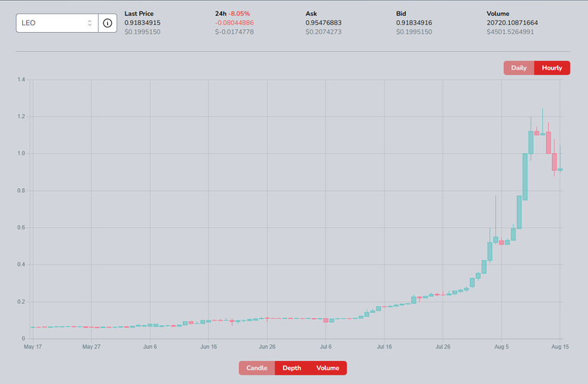Click the 24h change -8.05% text
588x384 pixels.
coord(239,14)
